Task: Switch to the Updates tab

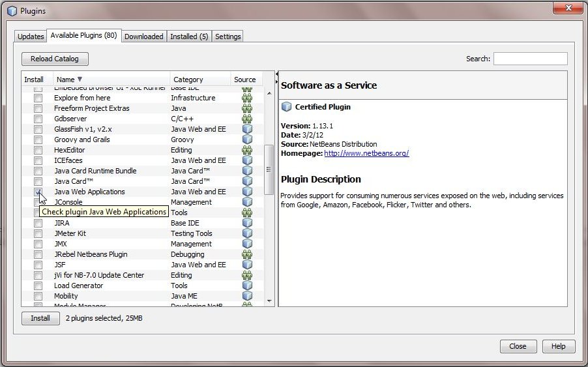Action: (31, 37)
